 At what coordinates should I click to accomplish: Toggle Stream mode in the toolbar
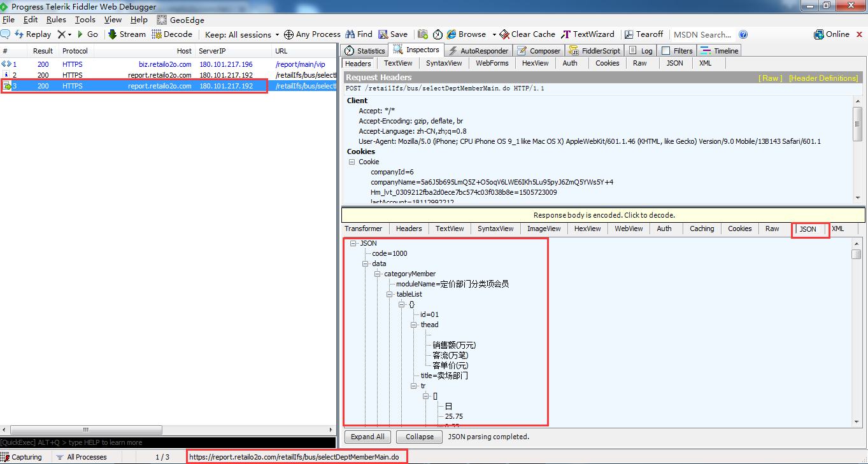(x=127, y=34)
